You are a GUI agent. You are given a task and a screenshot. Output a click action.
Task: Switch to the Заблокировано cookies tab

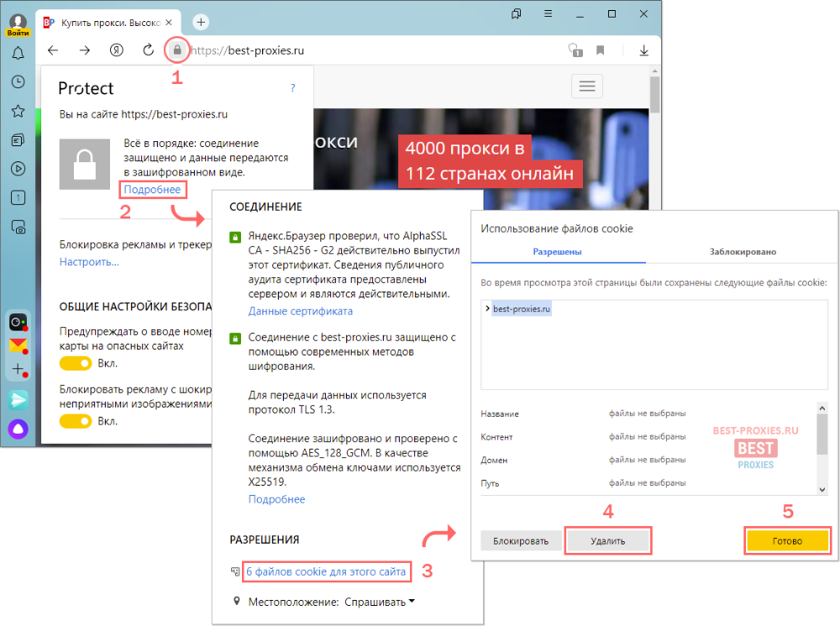(x=743, y=251)
